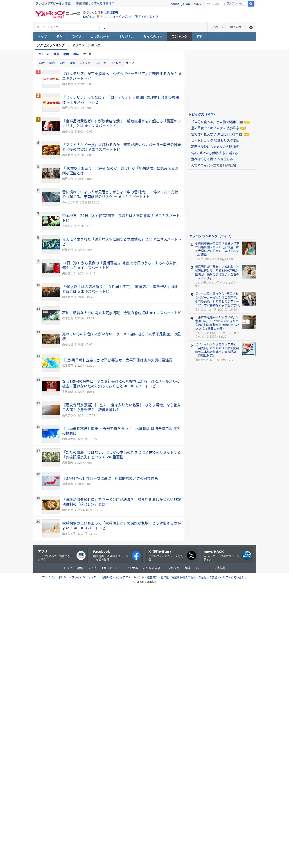Select the 国内 category tab
The width and height of the screenshot is (289, 868).
pos(52,63)
